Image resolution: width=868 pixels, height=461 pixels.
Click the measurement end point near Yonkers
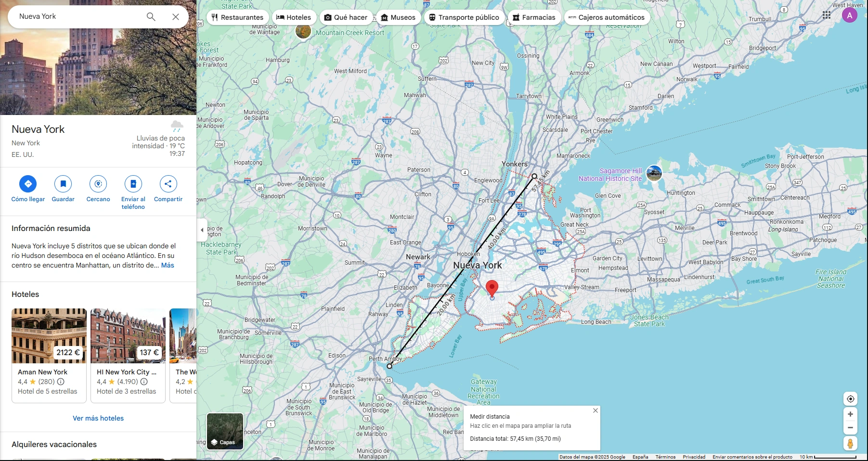tap(534, 176)
